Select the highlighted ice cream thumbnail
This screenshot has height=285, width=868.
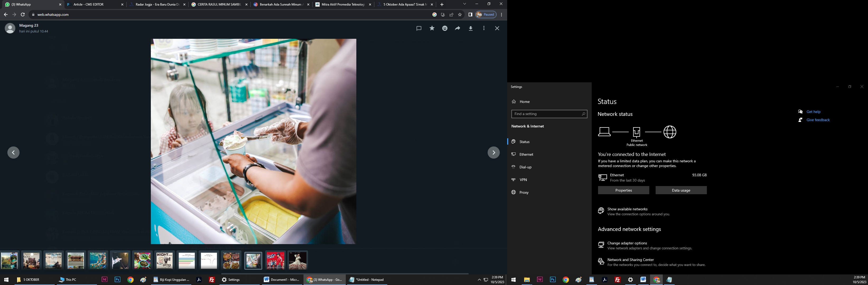253,260
